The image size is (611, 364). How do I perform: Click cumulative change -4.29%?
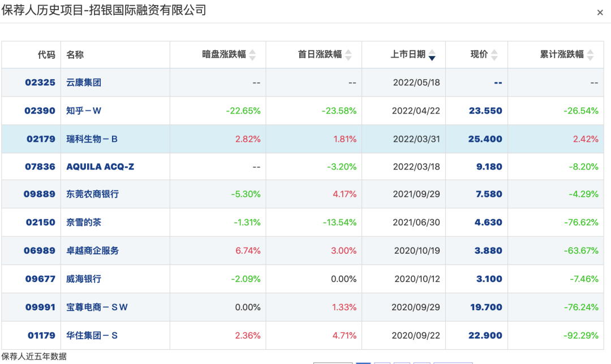point(583,194)
